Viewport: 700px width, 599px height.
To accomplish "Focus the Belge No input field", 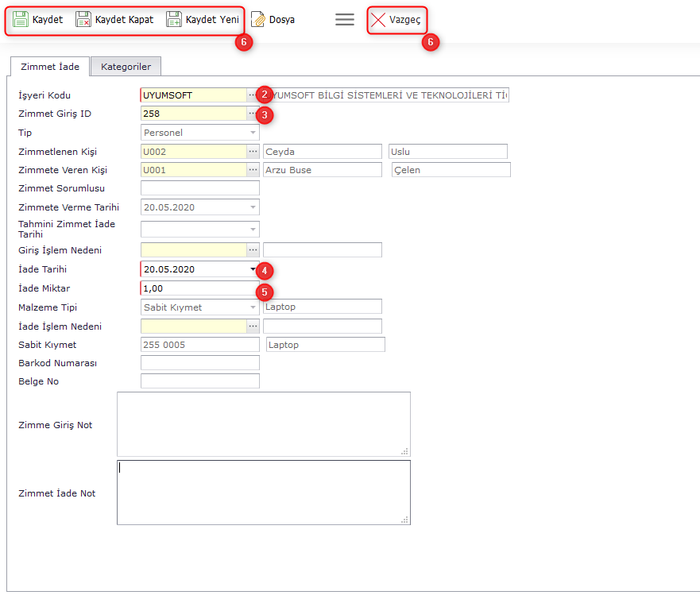I will pos(199,381).
